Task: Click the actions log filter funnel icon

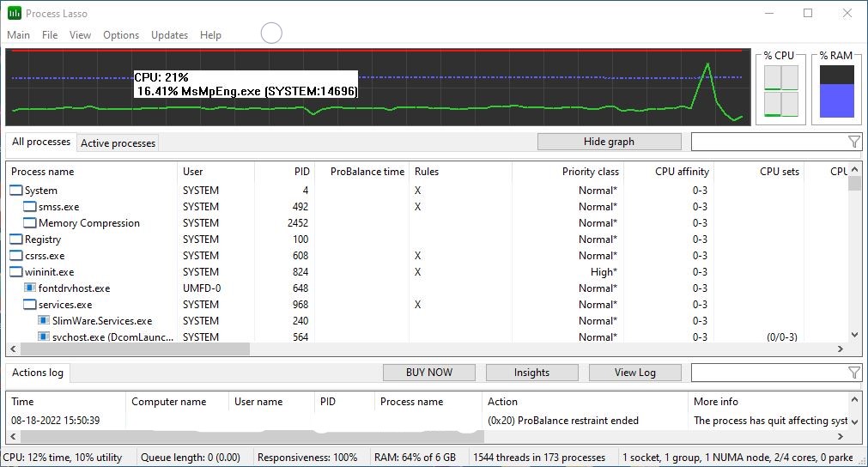Action: pos(854,373)
